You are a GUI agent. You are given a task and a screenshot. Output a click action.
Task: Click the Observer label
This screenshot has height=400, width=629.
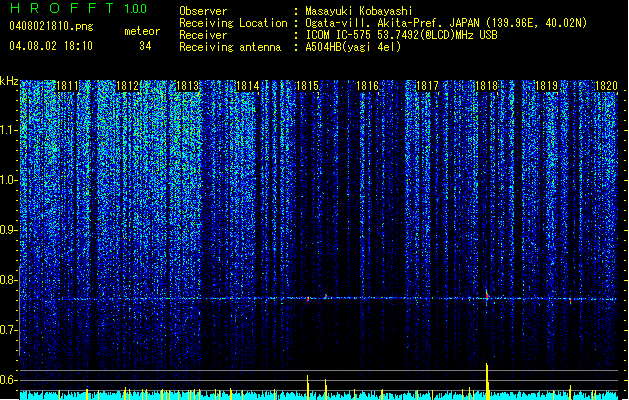pyautogui.click(x=203, y=11)
